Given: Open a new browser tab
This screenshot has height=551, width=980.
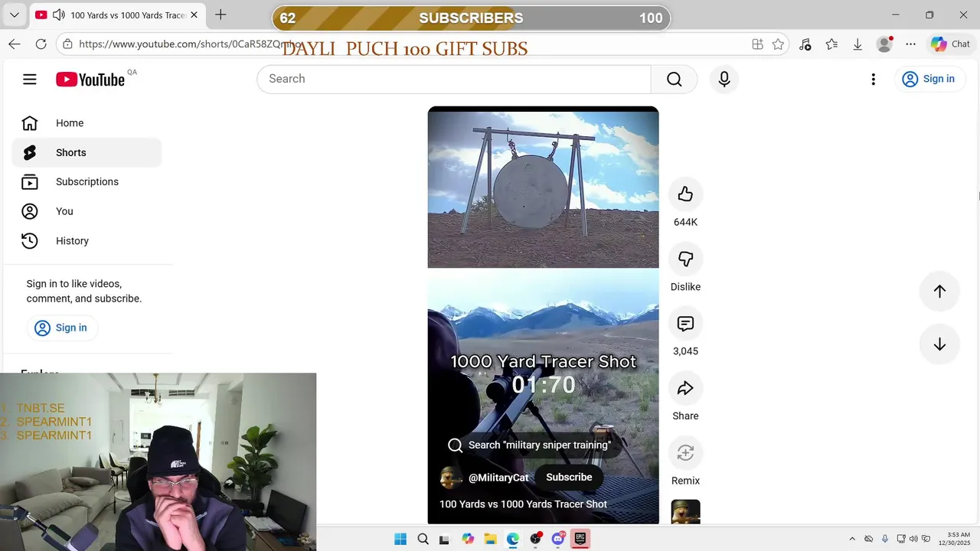Looking at the screenshot, I should pyautogui.click(x=220, y=15).
